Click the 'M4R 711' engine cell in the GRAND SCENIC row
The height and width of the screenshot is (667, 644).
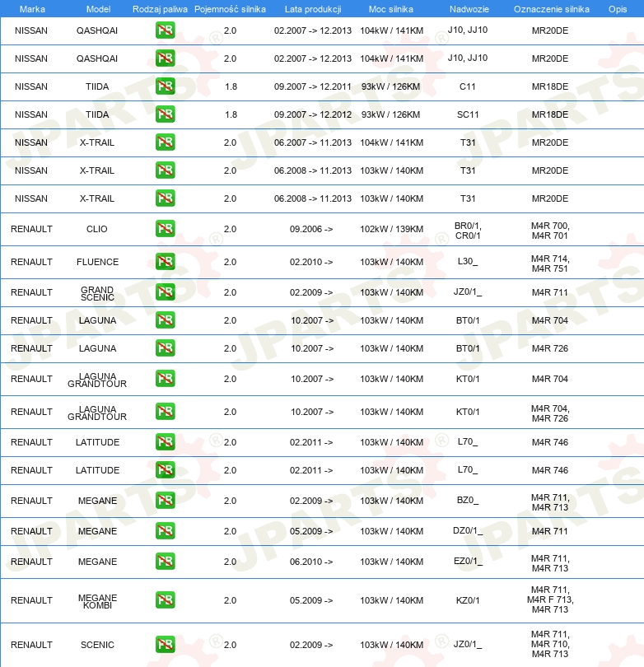point(550,292)
